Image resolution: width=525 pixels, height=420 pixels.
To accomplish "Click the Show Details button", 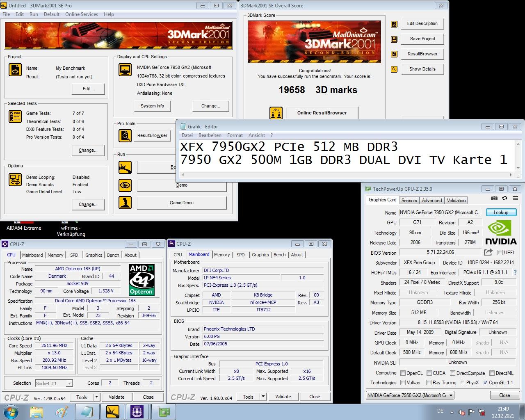I will [x=422, y=69].
